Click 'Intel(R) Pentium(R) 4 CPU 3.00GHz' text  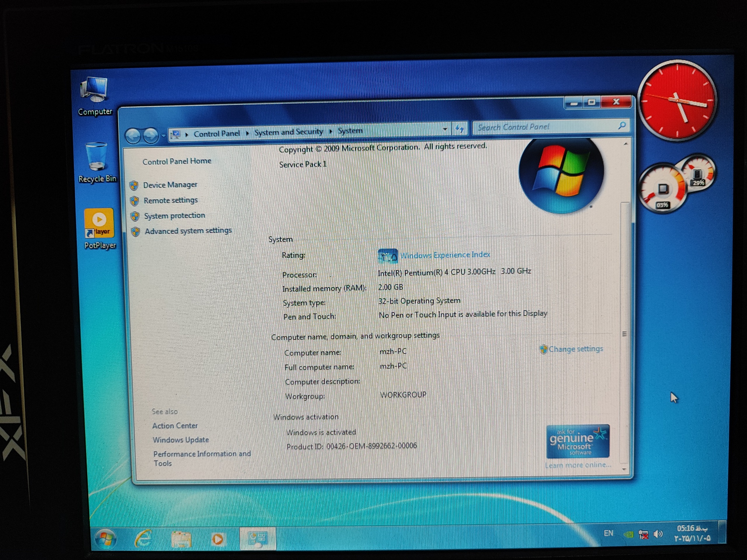(436, 272)
